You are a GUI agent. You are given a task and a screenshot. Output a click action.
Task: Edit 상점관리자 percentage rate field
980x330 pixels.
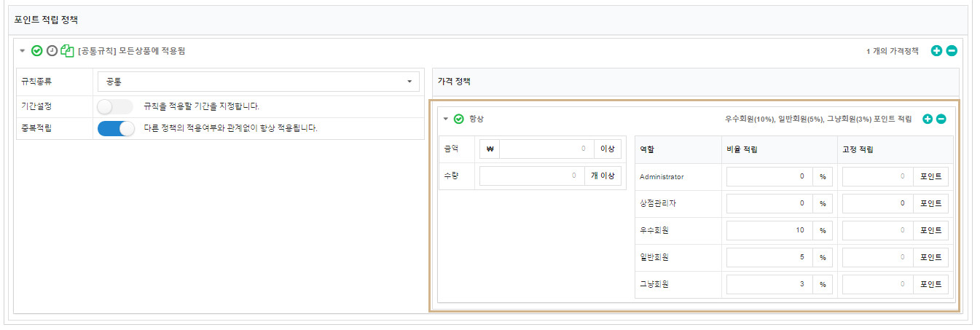tap(770, 203)
